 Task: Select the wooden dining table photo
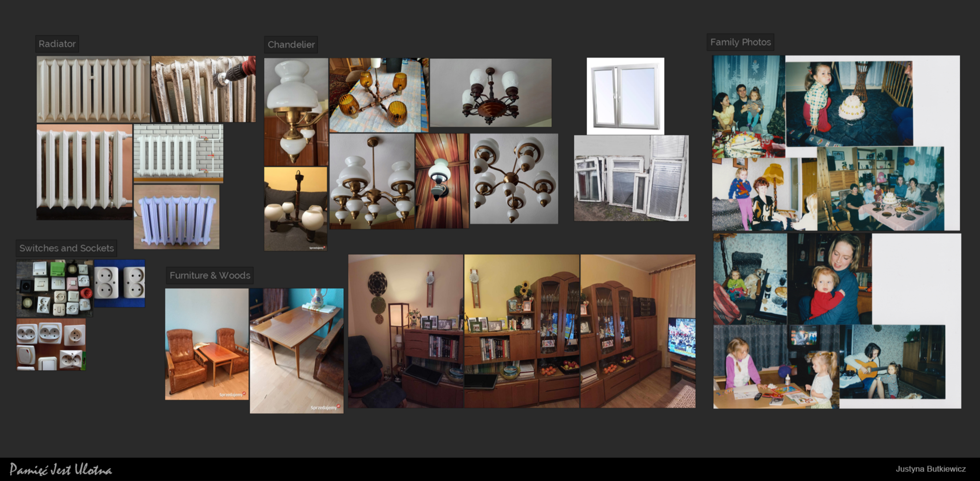296,351
